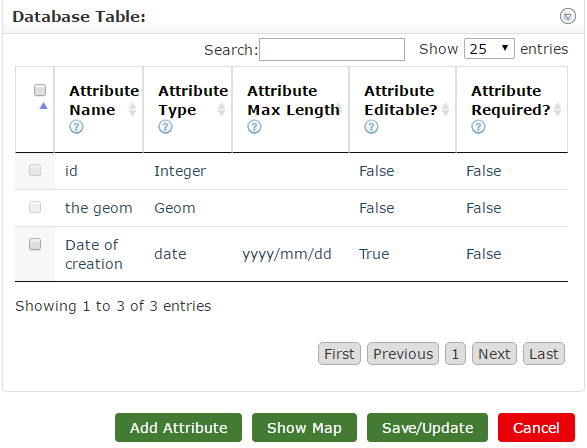
Task: Check the Date of creation row checkbox
Action: [35, 244]
